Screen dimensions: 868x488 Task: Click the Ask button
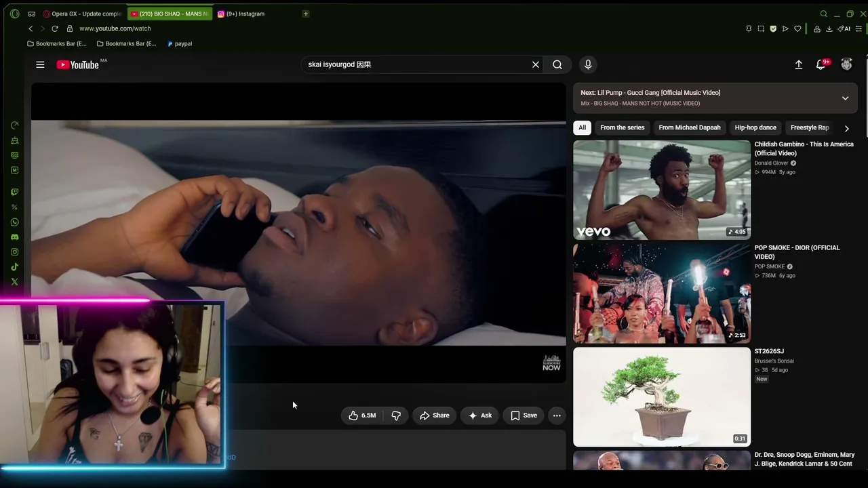479,415
